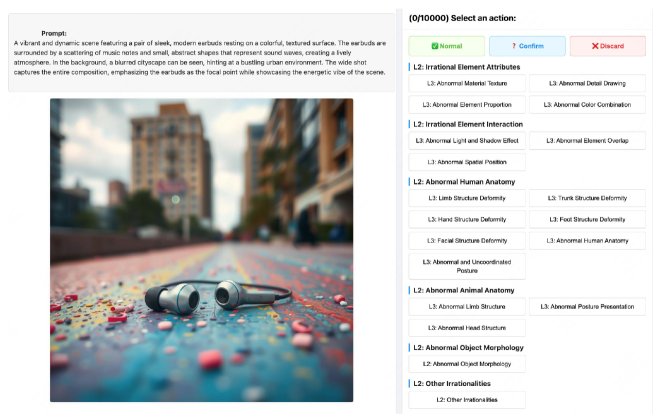Click the Abnormal Object Morphology button
The width and height of the screenshot is (658, 420).
[467, 364]
